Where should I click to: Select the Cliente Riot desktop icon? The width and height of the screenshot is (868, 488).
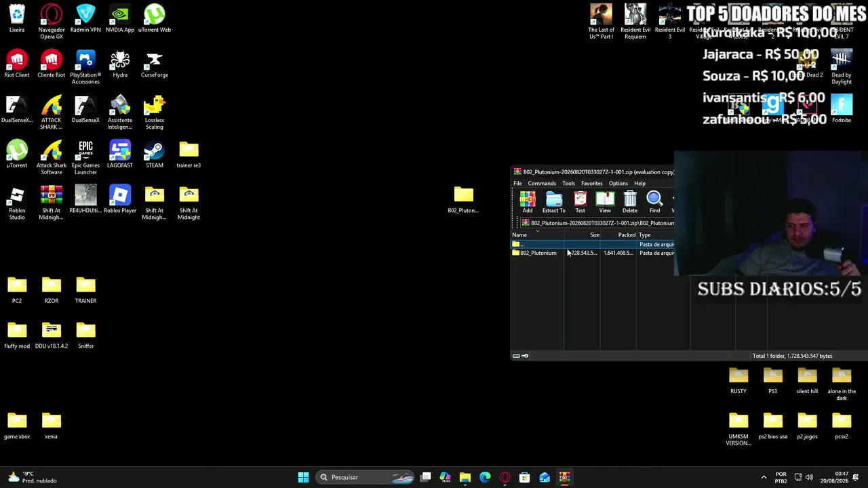coord(52,64)
